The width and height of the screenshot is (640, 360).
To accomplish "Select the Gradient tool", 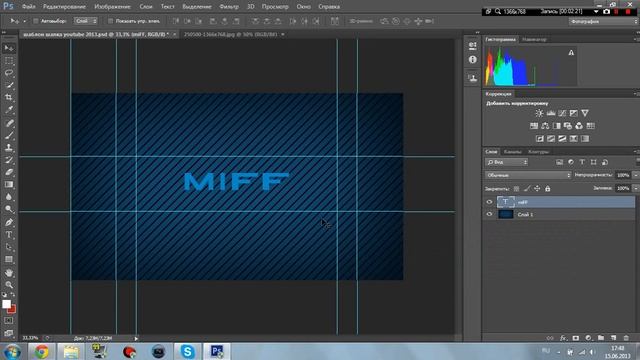I will click(x=9, y=184).
